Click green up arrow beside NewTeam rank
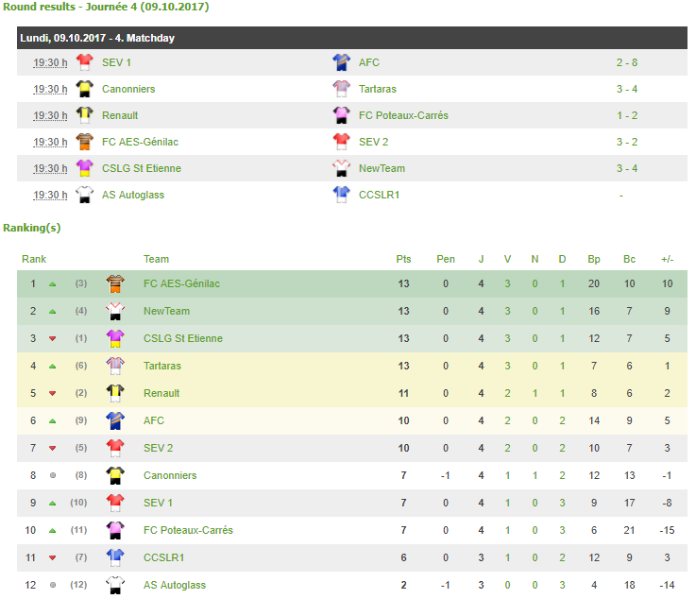The image size is (696, 616). pyautogui.click(x=52, y=312)
